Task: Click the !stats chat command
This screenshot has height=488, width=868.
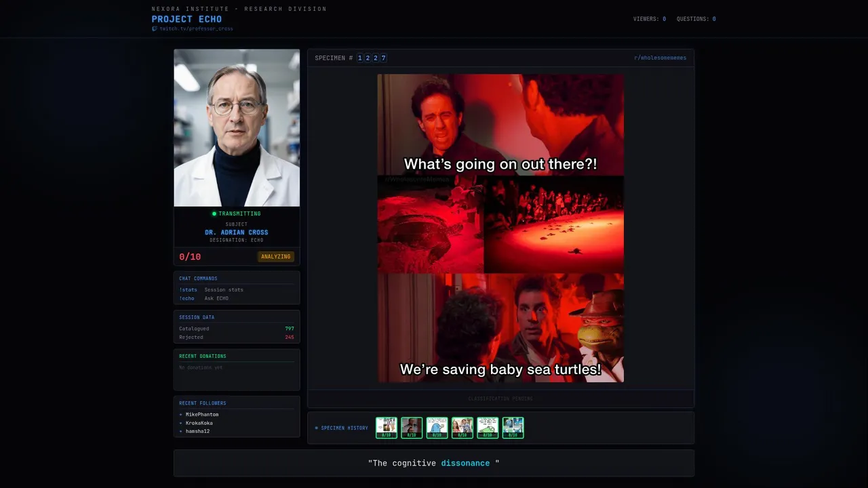Action: (188, 289)
